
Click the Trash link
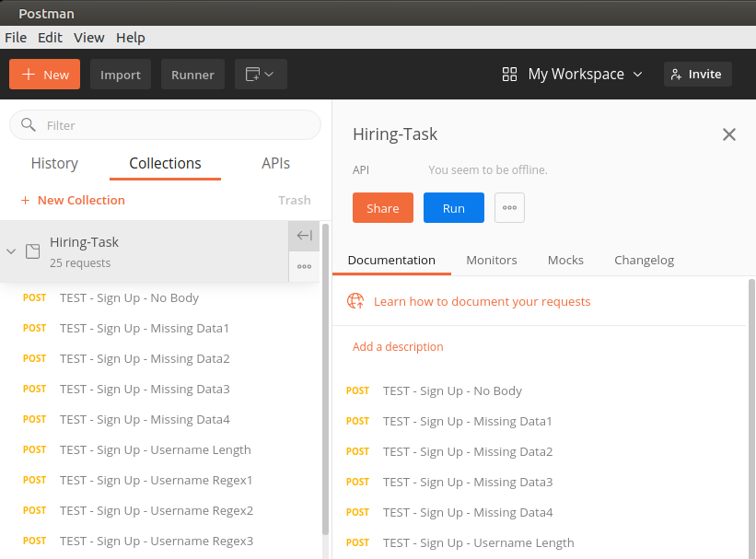(x=295, y=200)
